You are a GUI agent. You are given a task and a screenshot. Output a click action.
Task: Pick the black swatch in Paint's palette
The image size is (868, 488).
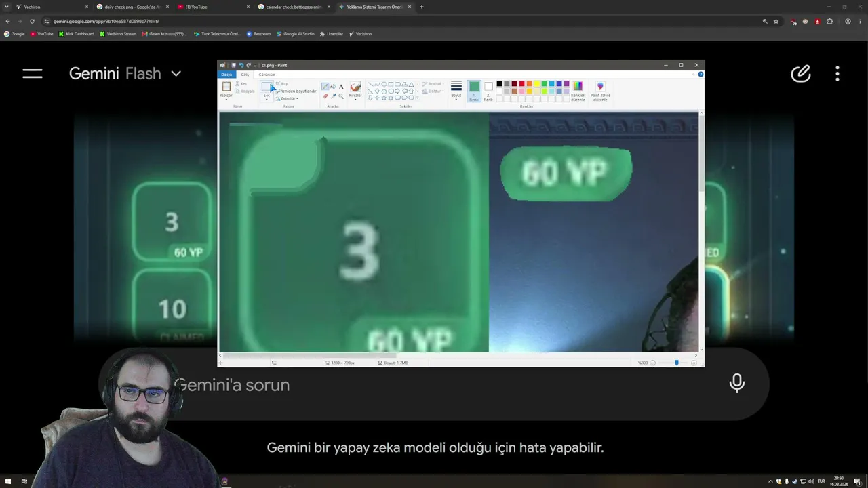coord(499,84)
